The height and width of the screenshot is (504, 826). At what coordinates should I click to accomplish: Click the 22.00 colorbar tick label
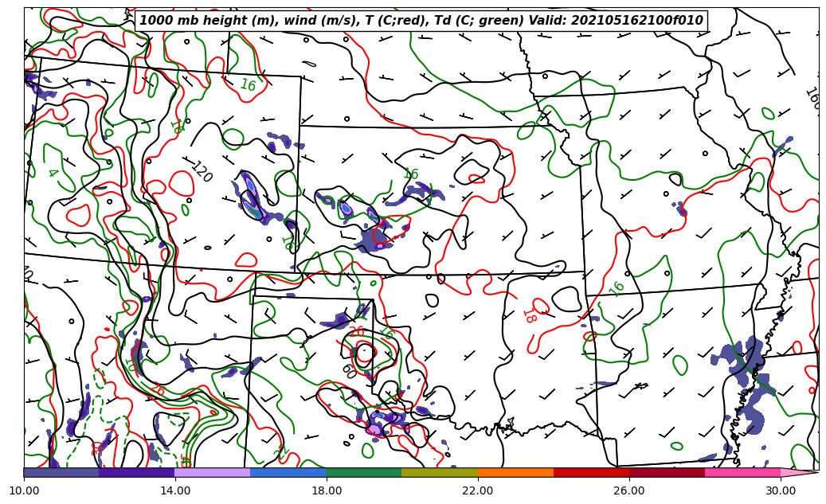pos(478,491)
